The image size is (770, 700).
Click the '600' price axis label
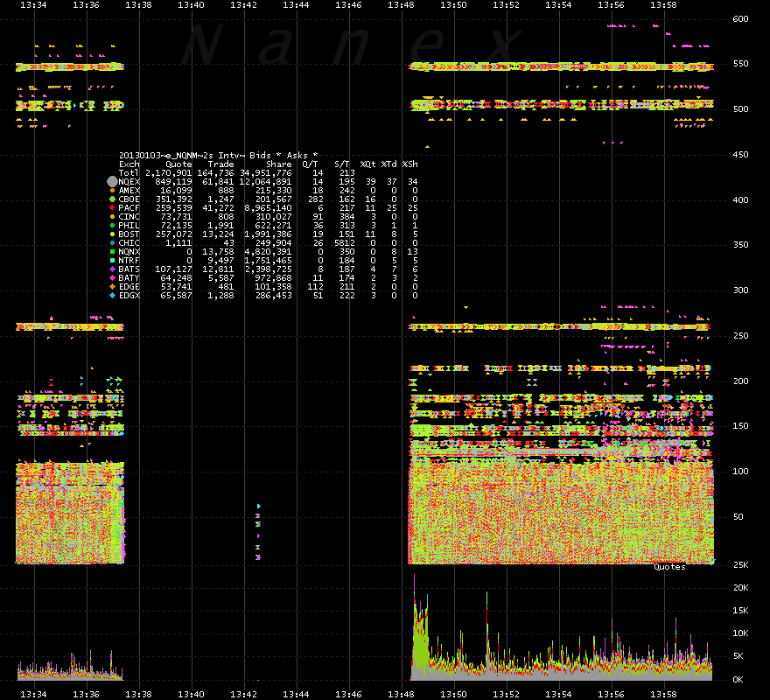point(740,19)
